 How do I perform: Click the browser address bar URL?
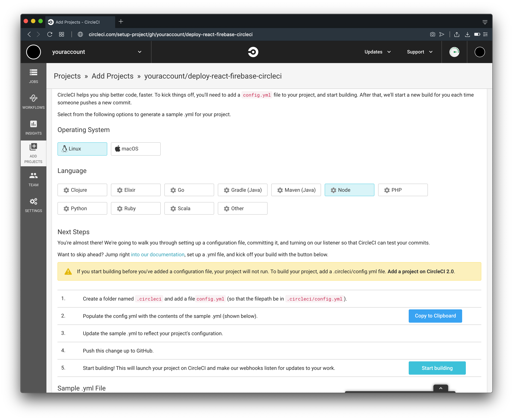pyautogui.click(x=170, y=34)
